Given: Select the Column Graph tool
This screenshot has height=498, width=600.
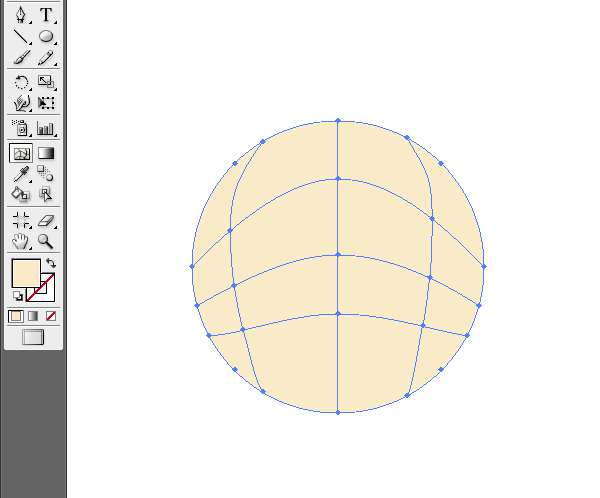Looking at the screenshot, I should [x=46, y=128].
